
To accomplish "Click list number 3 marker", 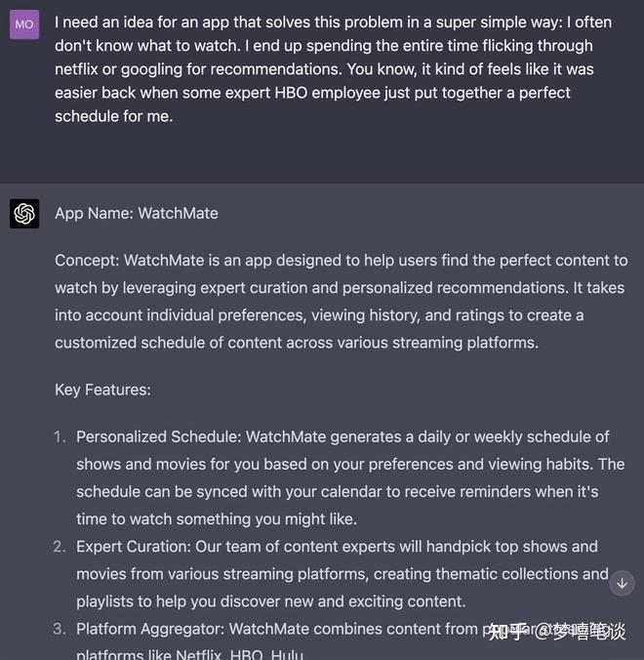I will pyautogui.click(x=60, y=630).
